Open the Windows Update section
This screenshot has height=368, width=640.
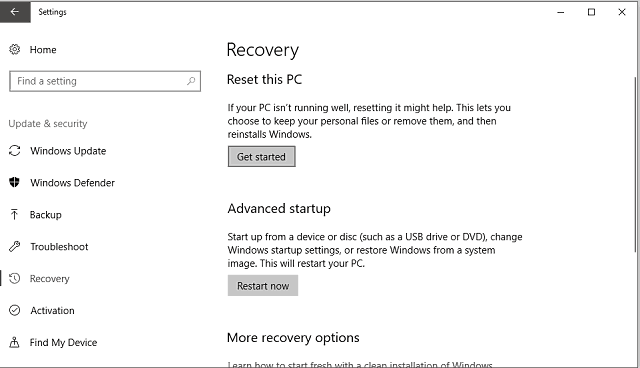68,151
